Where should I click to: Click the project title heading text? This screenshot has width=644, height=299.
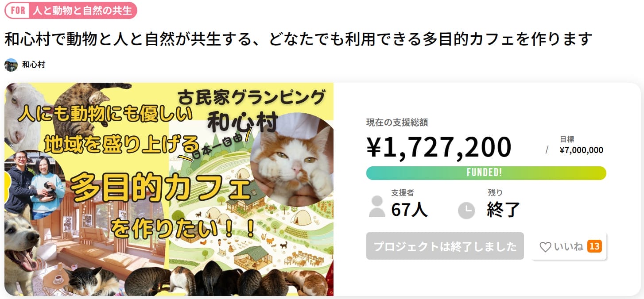(298, 39)
